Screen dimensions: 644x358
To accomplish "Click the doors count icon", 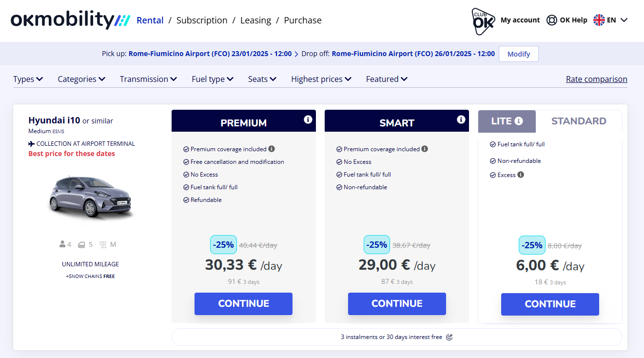I will click(x=82, y=244).
